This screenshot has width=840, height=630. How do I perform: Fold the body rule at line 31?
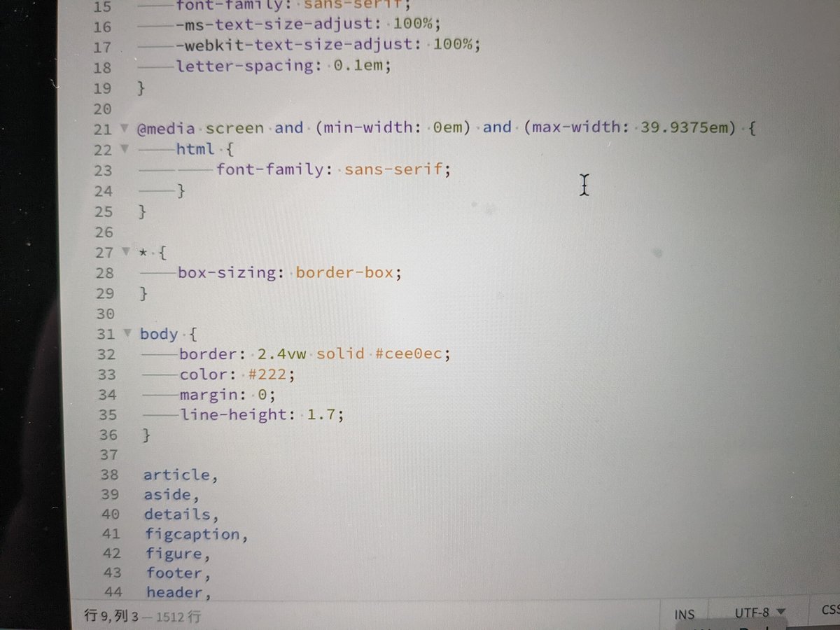[x=127, y=333]
